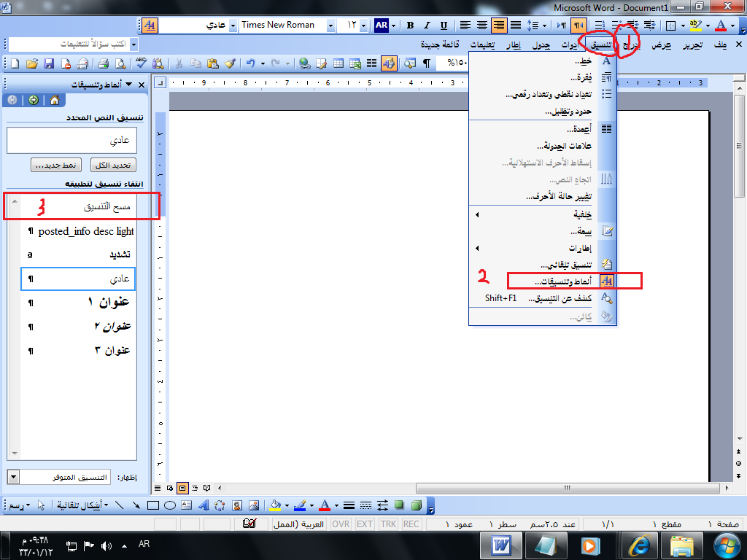Toggle the Drawing toolbar button

click(x=389, y=63)
